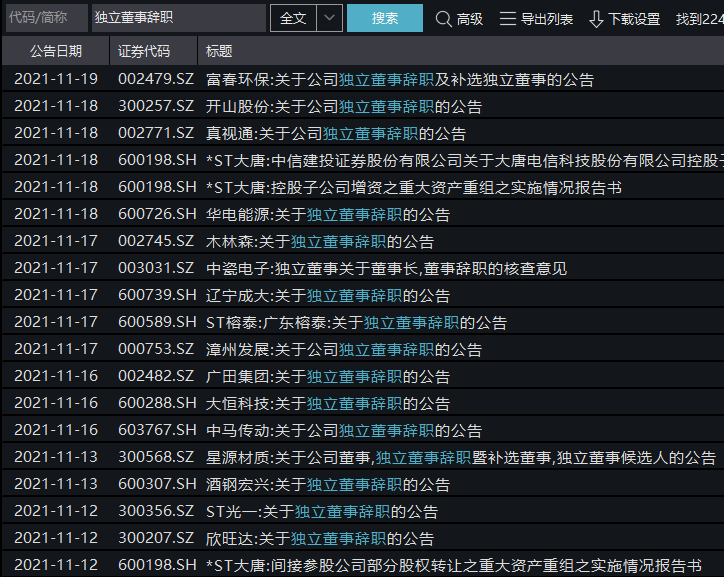
Task: Select stock code 002745.SZ
Action: tap(156, 241)
